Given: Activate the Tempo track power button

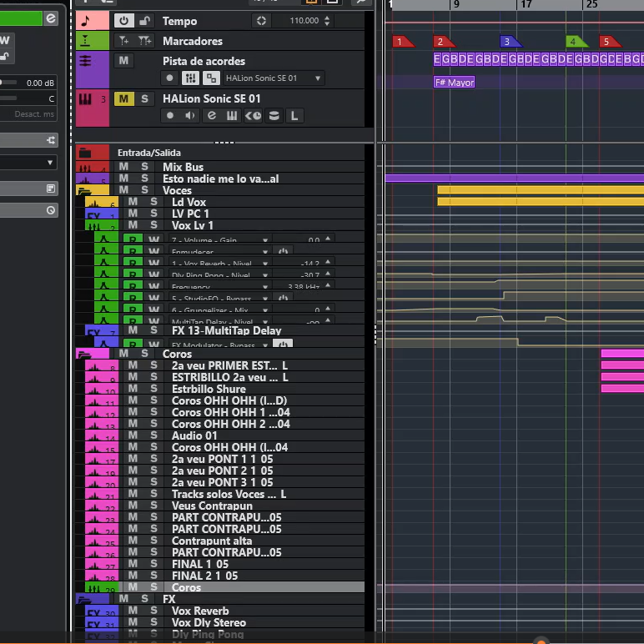Looking at the screenshot, I should (124, 21).
